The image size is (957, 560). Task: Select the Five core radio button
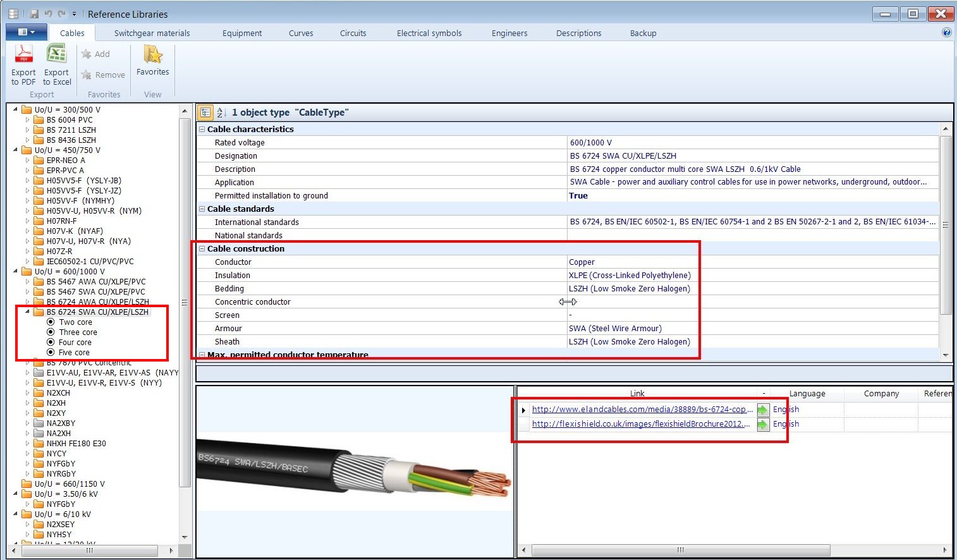point(52,352)
